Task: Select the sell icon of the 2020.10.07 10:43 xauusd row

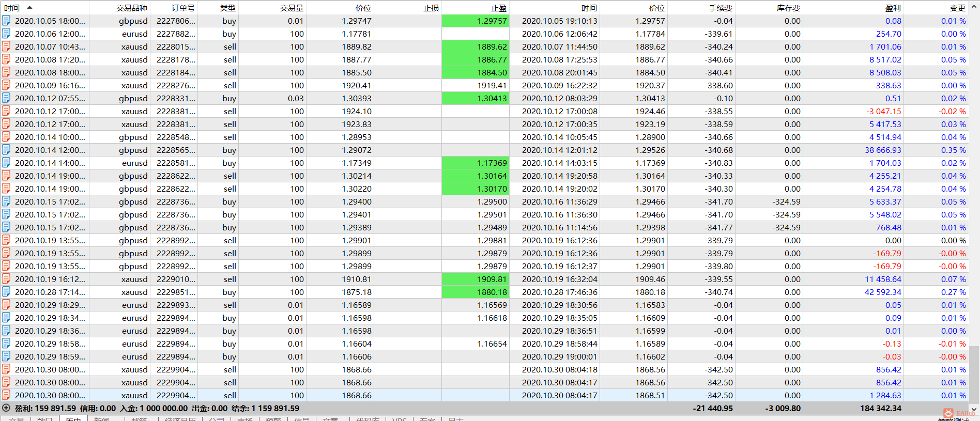Action: coord(6,46)
